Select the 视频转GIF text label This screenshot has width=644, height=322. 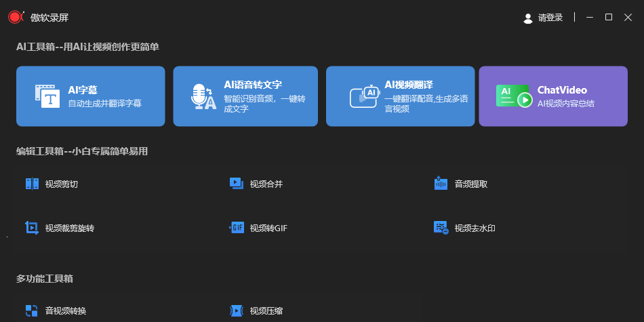click(268, 228)
